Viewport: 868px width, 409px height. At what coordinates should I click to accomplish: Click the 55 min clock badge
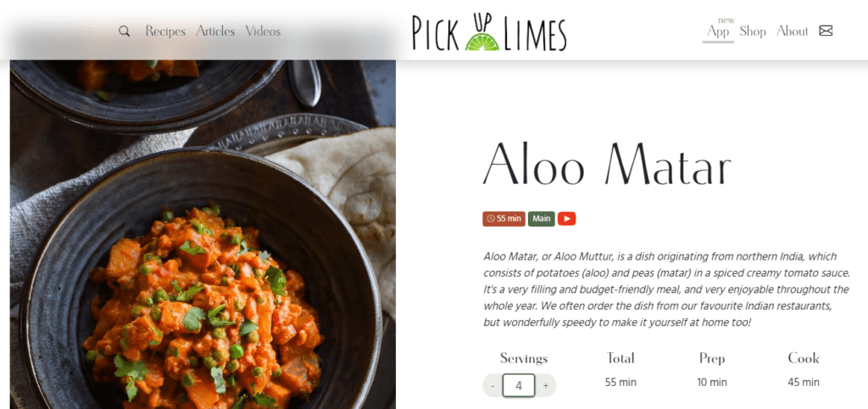504,219
